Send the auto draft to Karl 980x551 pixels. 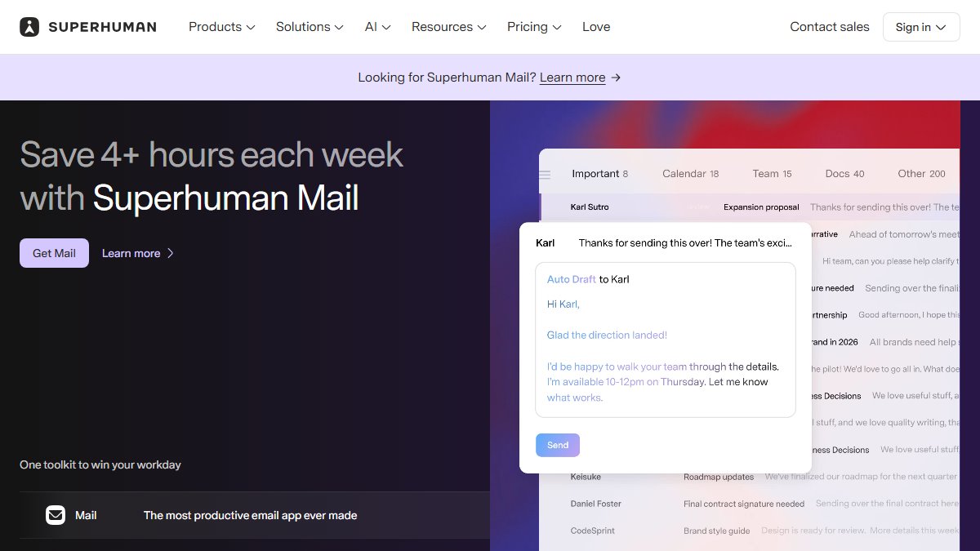click(x=558, y=445)
